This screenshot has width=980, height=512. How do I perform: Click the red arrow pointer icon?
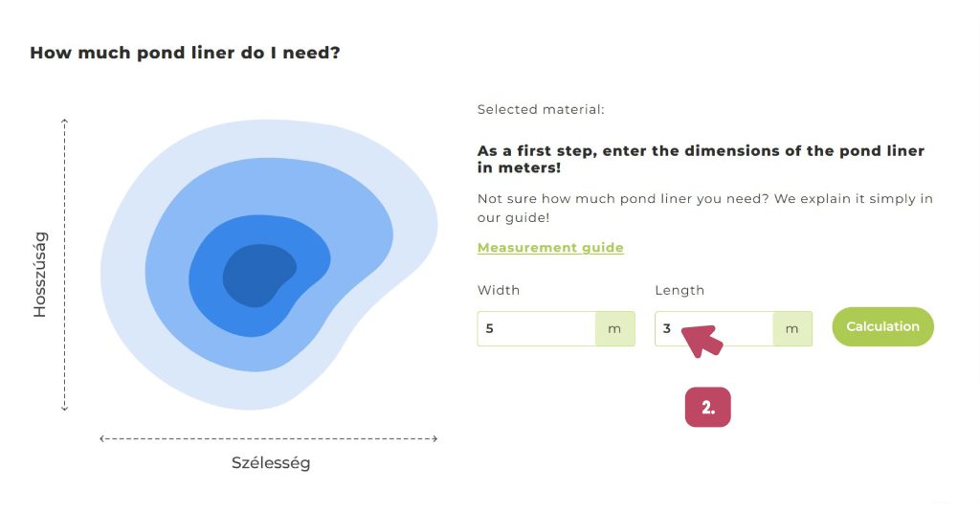coord(701,340)
